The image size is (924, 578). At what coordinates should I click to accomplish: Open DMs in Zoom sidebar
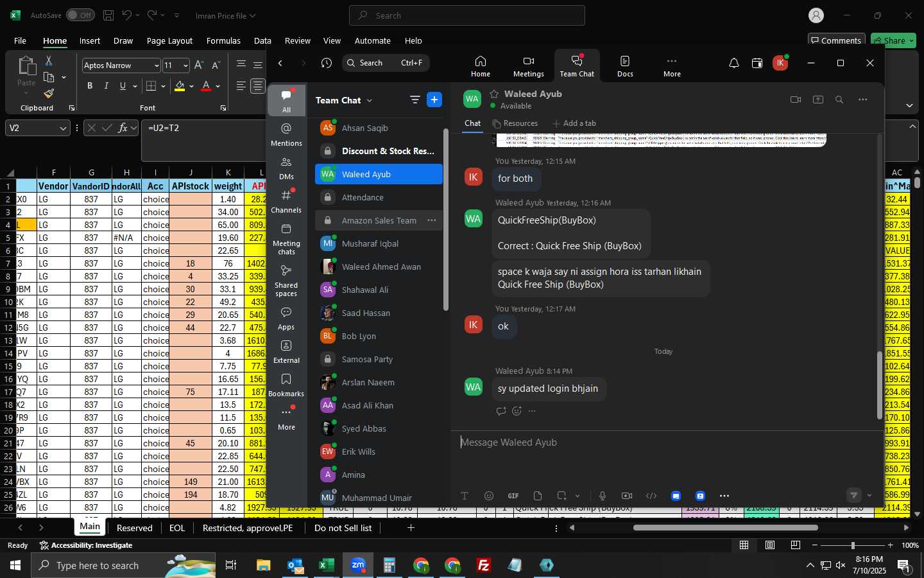(286, 168)
